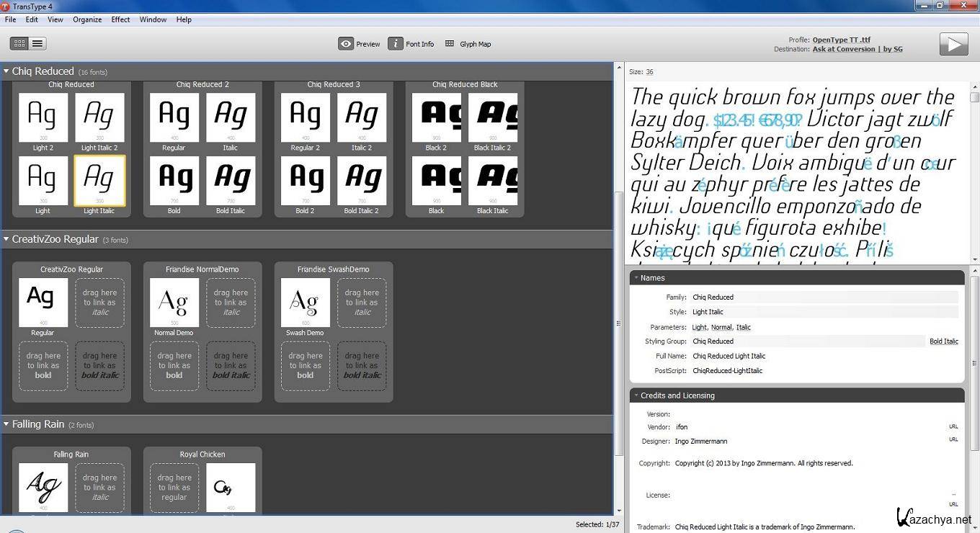Collapse the Names panel section

pos(636,278)
